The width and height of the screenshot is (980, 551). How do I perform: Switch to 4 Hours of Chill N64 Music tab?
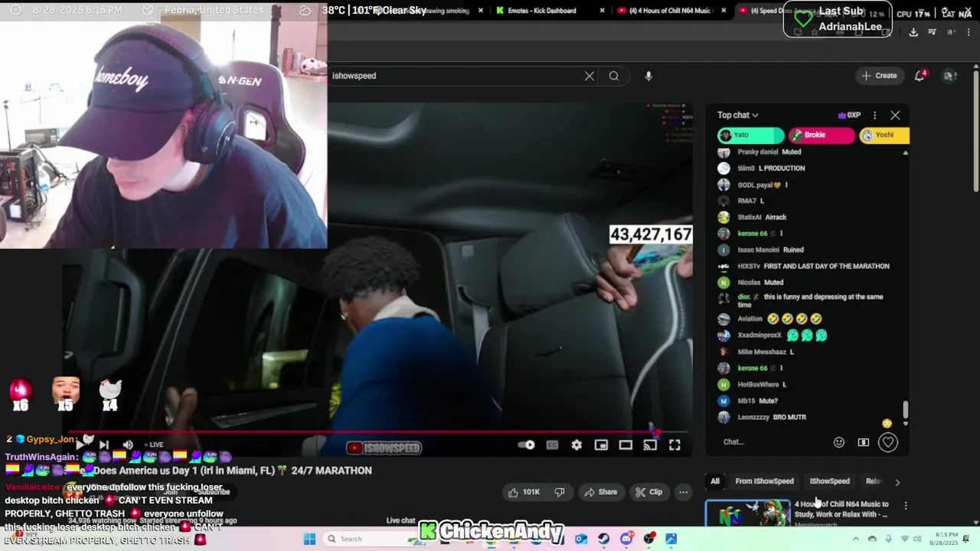tap(670, 11)
